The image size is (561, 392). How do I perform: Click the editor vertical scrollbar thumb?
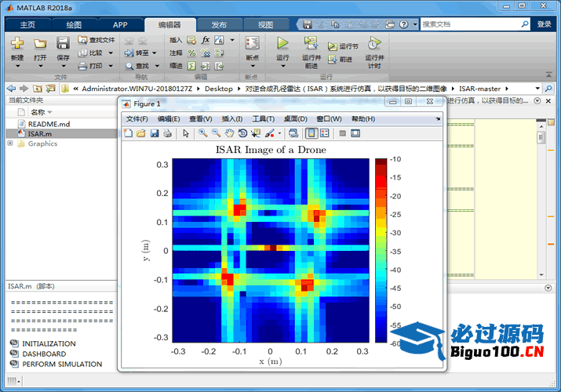click(x=541, y=137)
